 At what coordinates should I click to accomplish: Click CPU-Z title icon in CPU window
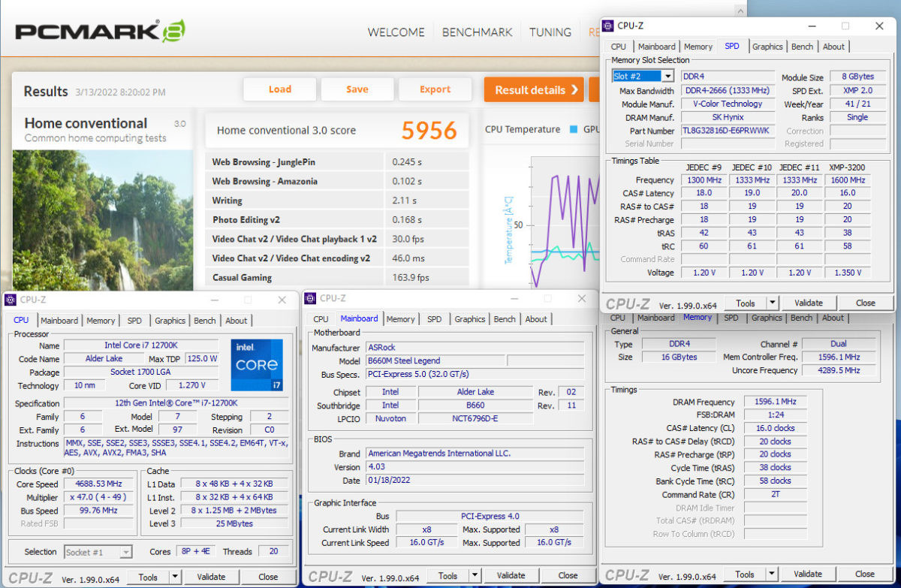click(10, 300)
